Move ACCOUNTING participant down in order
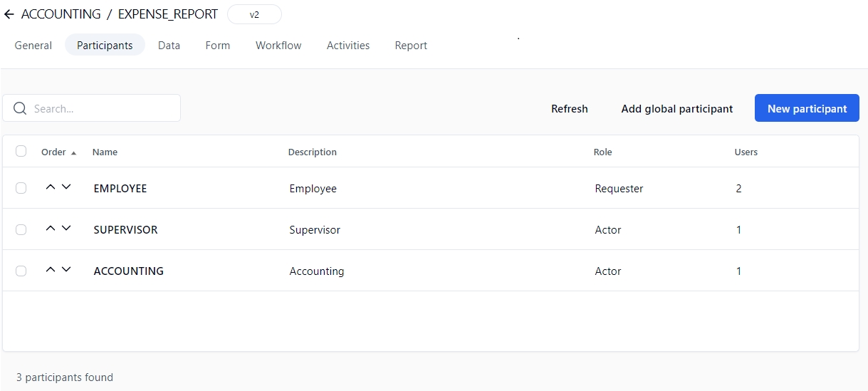 click(x=66, y=270)
